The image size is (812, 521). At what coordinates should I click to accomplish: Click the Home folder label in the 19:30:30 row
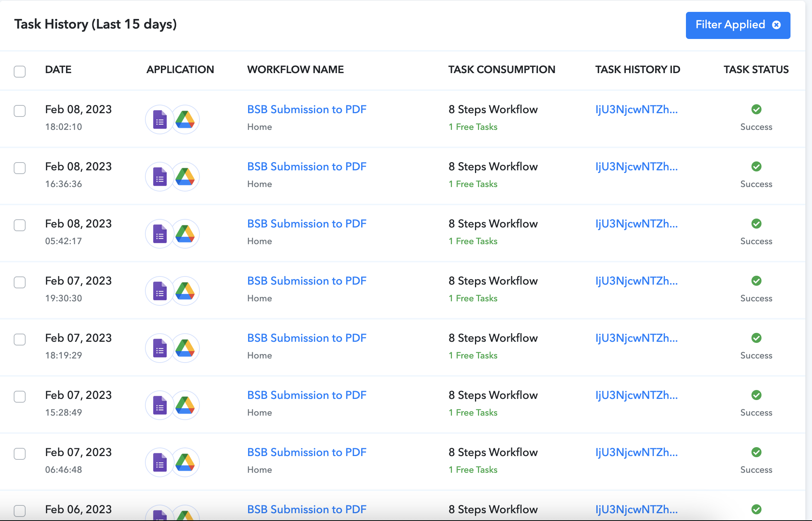tap(260, 298)
